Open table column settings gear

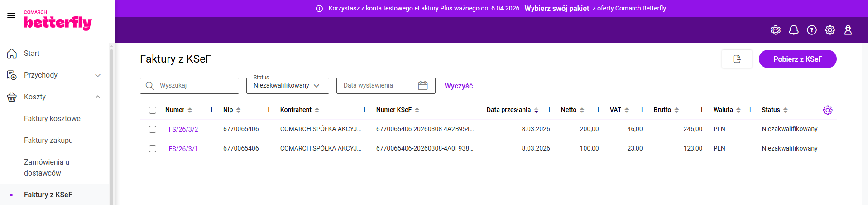click(x=827, y=110)
